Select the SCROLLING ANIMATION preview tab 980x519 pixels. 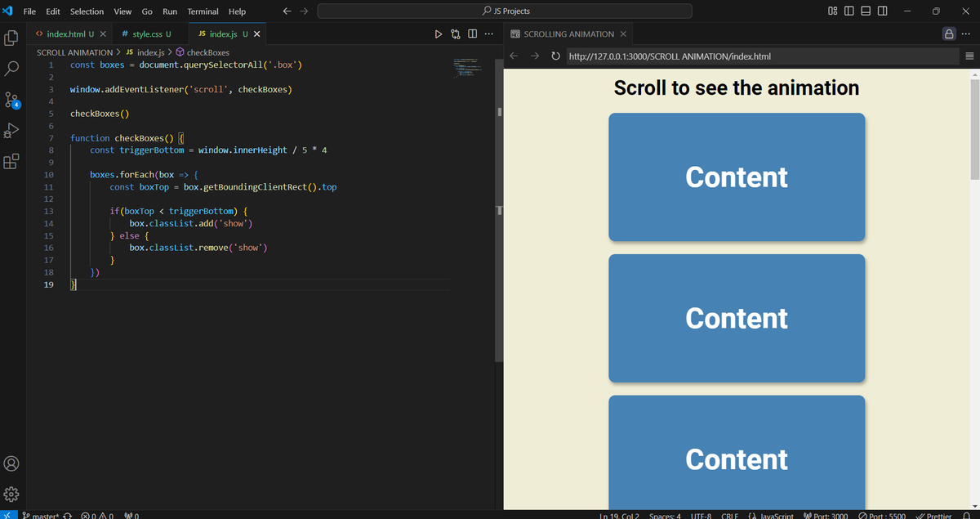pos(568,34)
